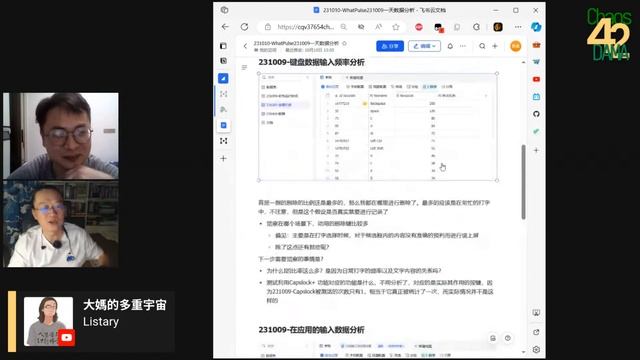640x360 pixels.
Task: Switch to the blue highlighted vertical tab
Action: click(x=223, y=78)
